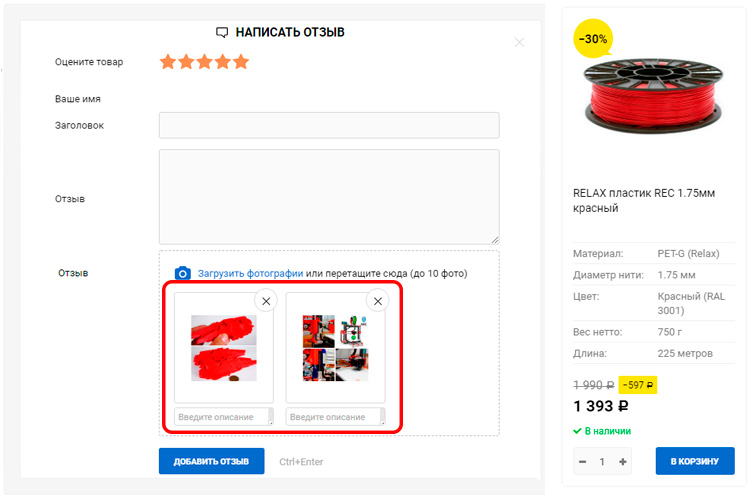The height and width of the screenshot is (500, 753).
Task: Open the red filament spool image
Action: point(653,96)
